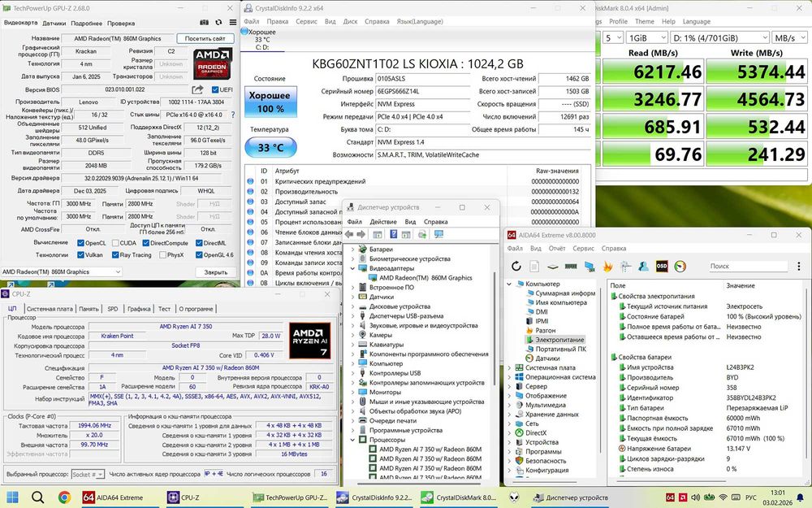
Task: Click the GPU-Z BIOS export share icon
Action: tap(197, 89)
